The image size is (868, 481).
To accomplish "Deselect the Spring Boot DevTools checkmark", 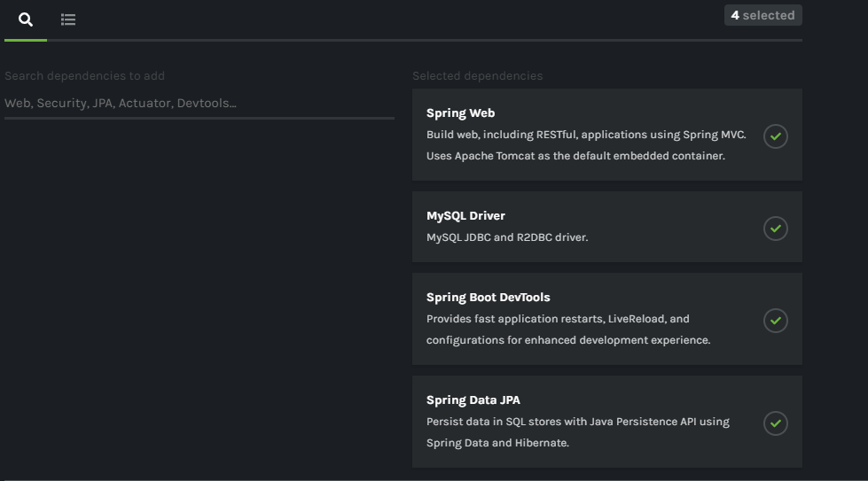I will point(776,321).
